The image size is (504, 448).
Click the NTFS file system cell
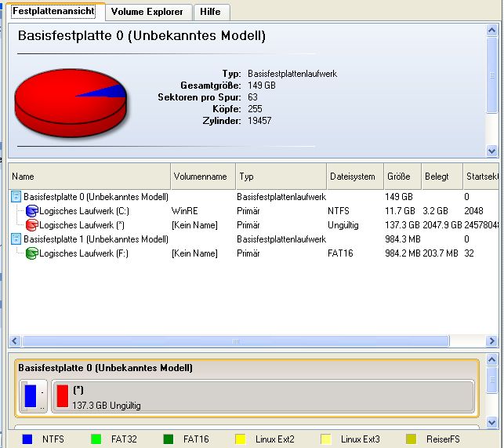pos(339,211)
